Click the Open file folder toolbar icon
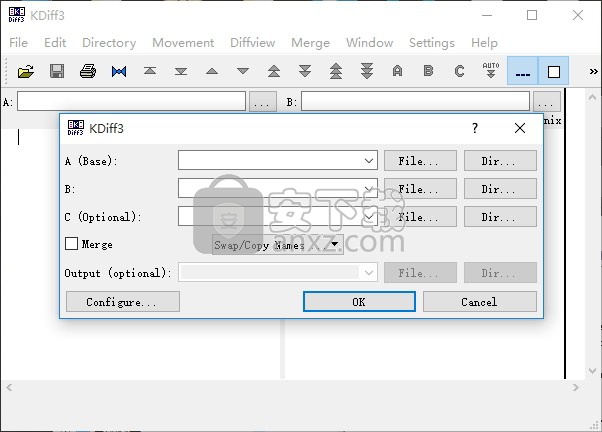The height and width of the screenshot is (432, 602). point(26,71)
